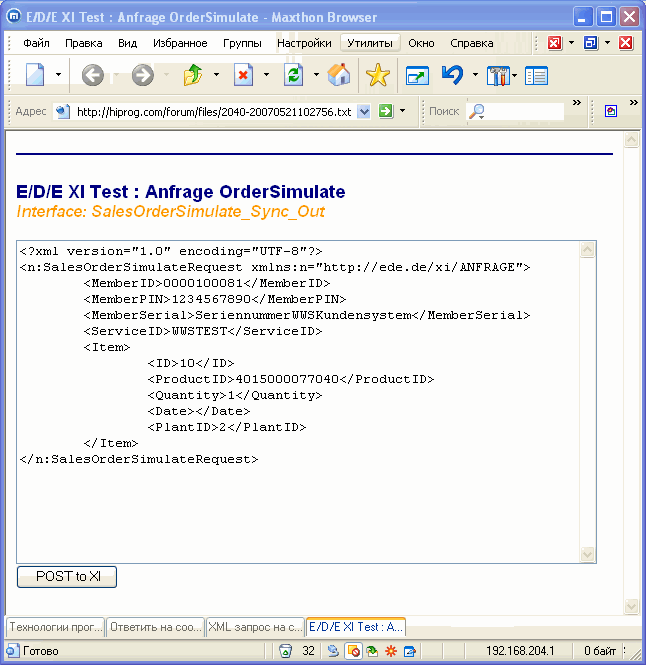The width and height of the screenshot is (646, 665).
Task: Open Favorites star icon
Action: (x=378, y=75)
